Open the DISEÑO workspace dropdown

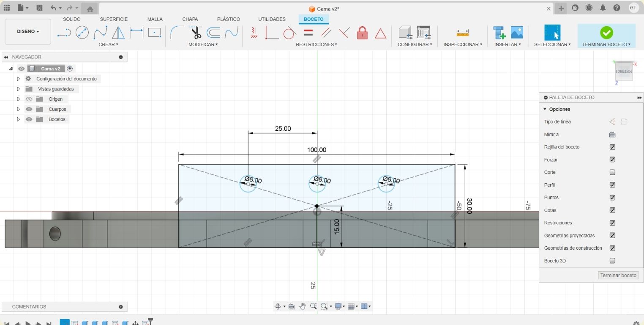28,31
